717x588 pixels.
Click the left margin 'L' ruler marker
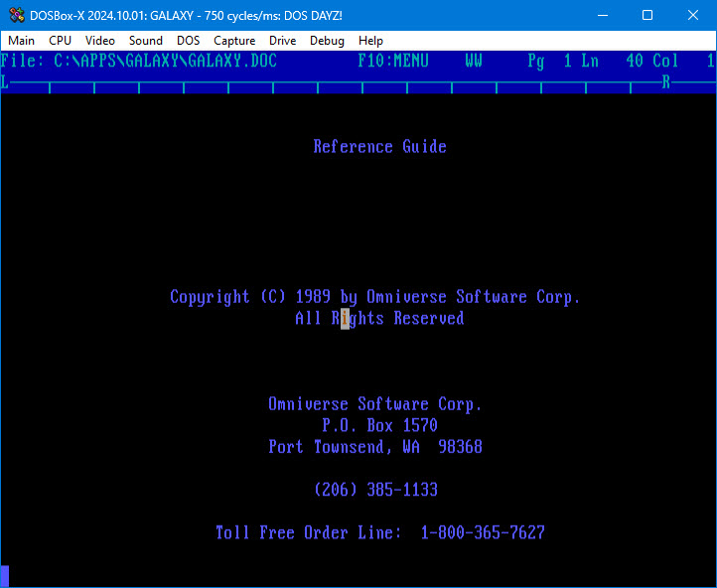(5, 82)
